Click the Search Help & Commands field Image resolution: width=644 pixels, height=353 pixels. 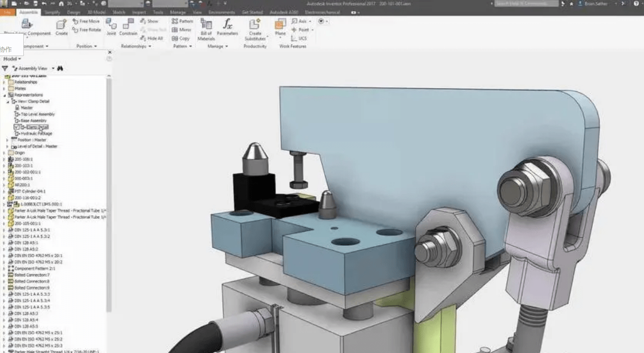click(x=526, y=4)
